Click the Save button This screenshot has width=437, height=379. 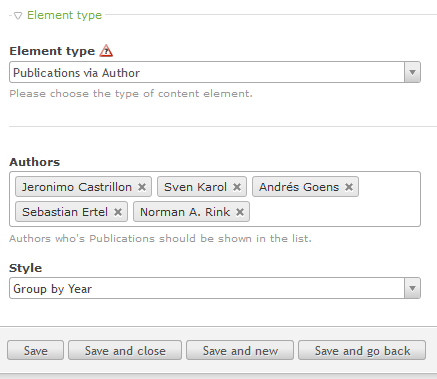(x=35, y=350)
